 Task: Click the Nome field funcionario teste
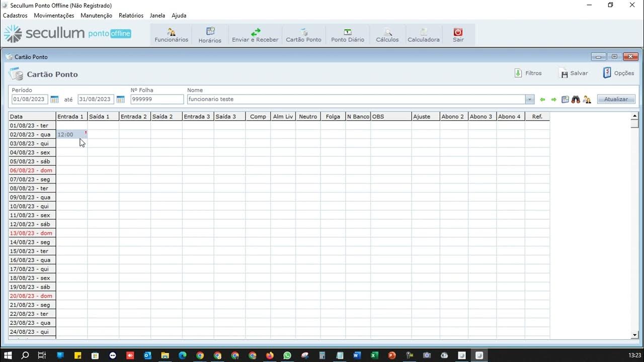click(356, 100)
